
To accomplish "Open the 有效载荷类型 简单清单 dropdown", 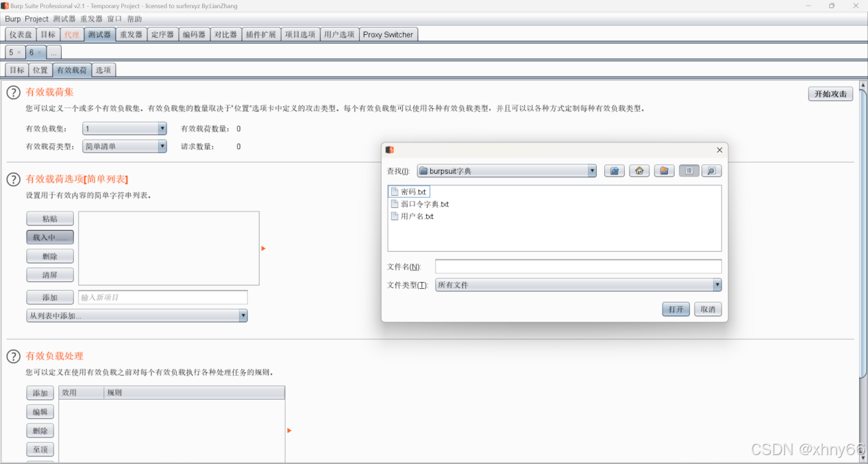I will click(x=125, y=146).
